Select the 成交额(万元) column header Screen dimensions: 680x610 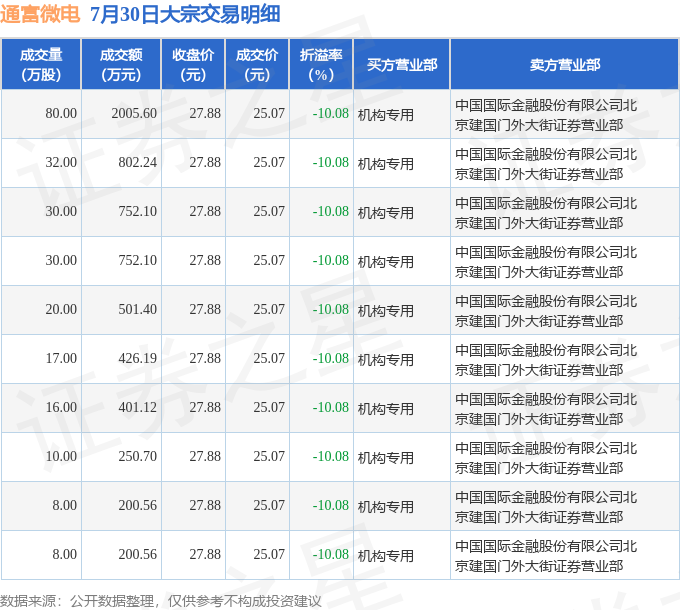(120, 64)
